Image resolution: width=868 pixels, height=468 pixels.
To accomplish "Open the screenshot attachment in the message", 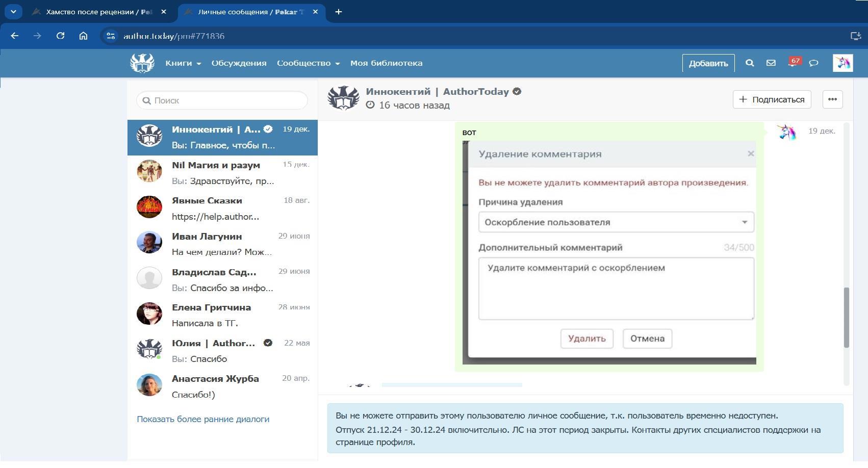I will click(x=609, y=253).
